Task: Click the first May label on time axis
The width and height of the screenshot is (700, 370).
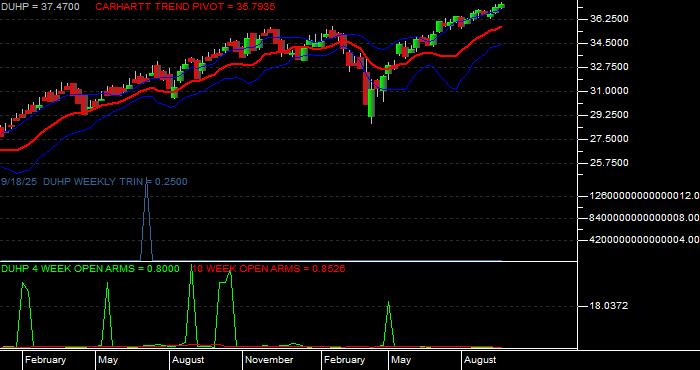Action: click(108, 360)
